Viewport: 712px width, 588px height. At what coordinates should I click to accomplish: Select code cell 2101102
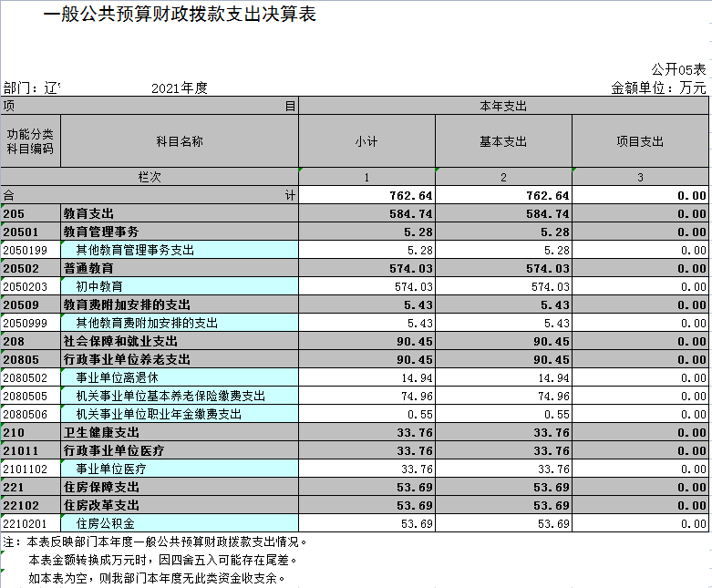pos(30,469)
